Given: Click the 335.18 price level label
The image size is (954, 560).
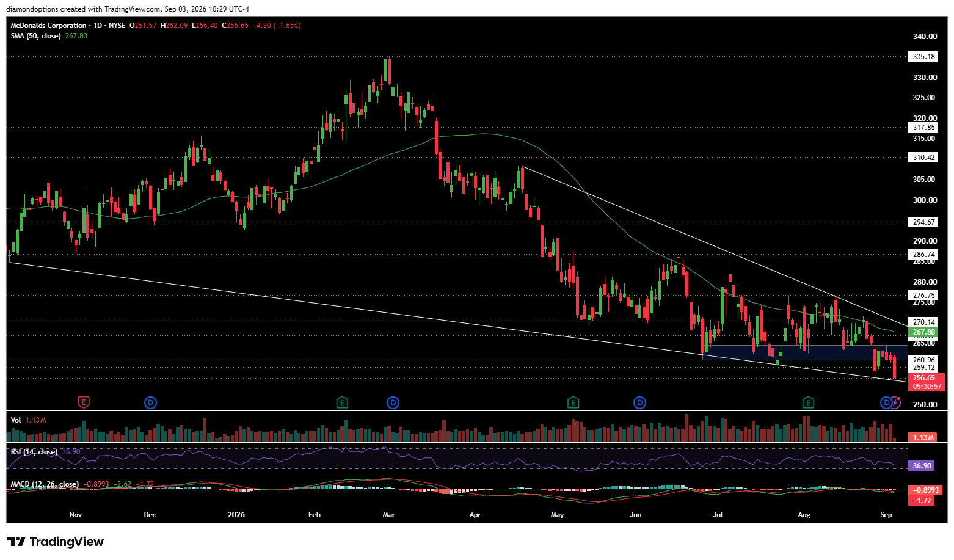Looking at the screenshot, I should point(923,57).
